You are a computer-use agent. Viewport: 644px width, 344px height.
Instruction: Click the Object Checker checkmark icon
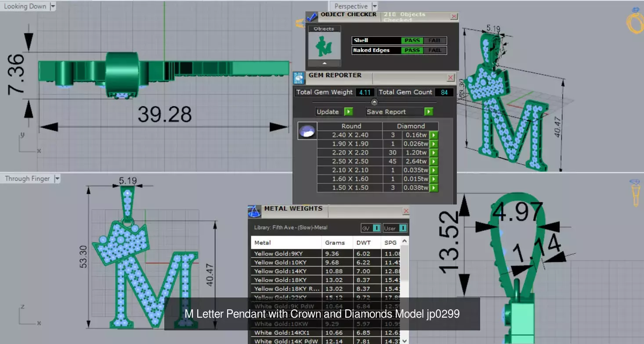312,17
